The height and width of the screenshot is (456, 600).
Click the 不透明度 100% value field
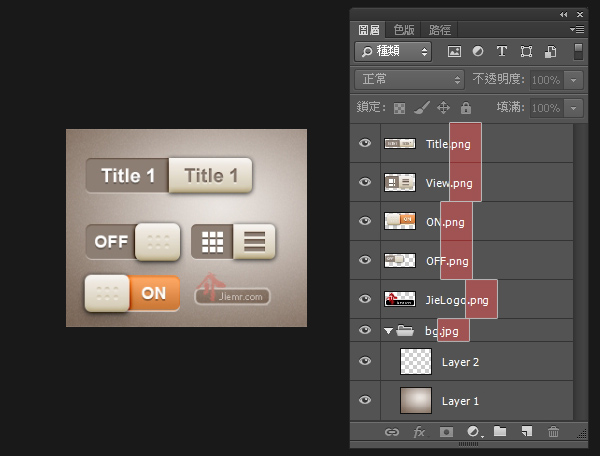pos(546,80)
